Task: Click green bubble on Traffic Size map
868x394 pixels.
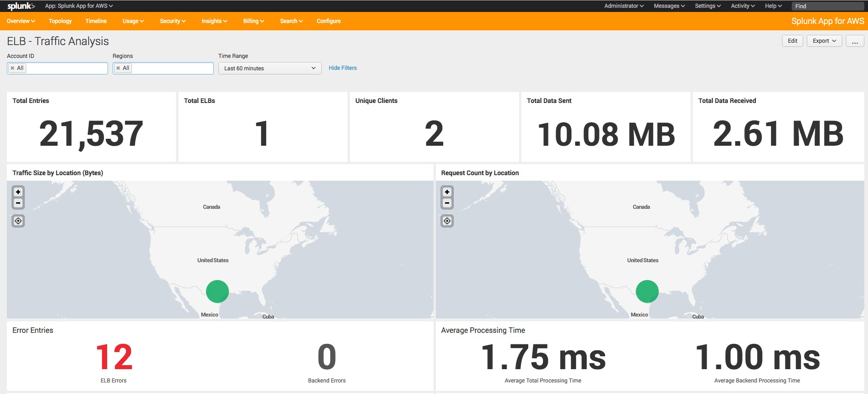Action: pos(217,291)
